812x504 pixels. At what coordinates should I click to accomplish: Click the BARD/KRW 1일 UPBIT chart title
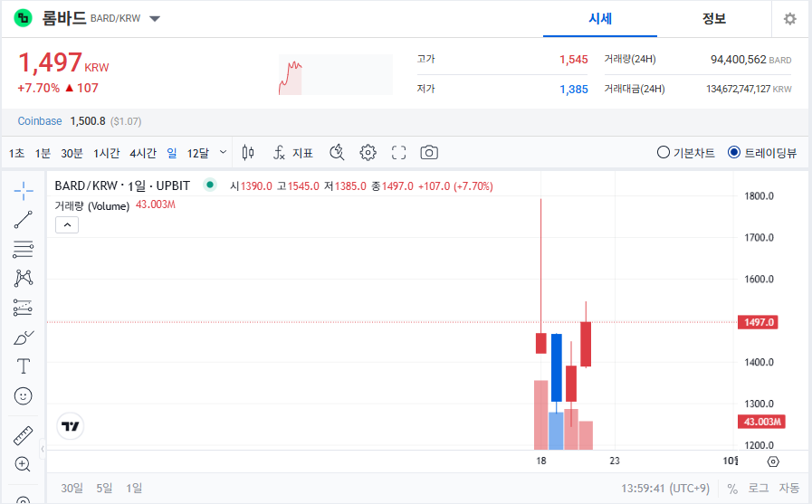122,185
